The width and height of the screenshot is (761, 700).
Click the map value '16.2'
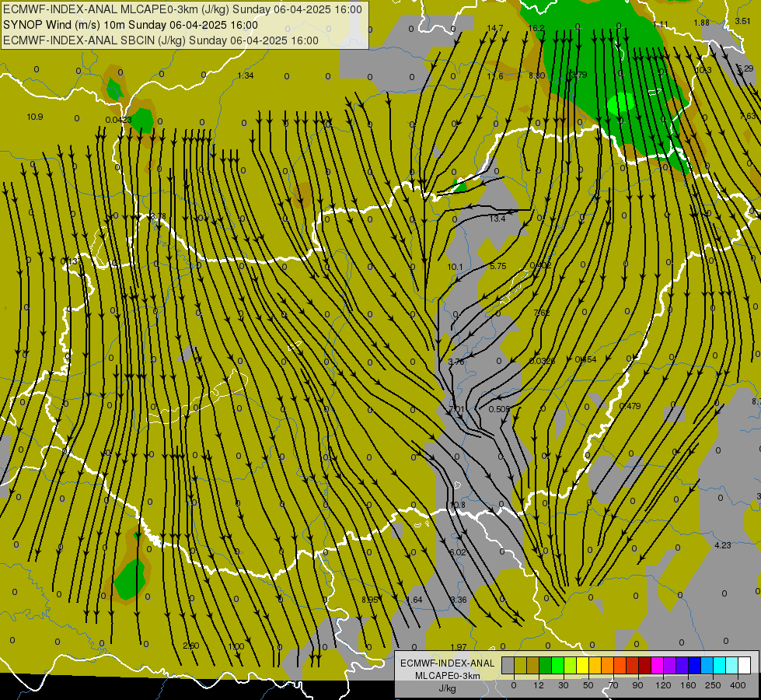(x=536, y=28)
